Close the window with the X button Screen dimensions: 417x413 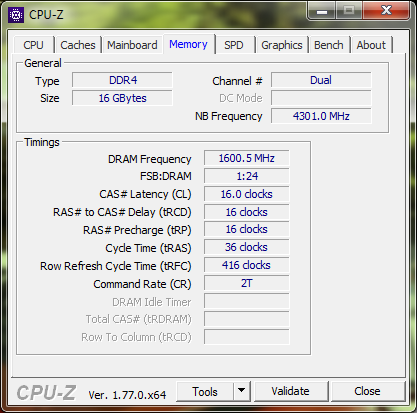click(386, 11)
